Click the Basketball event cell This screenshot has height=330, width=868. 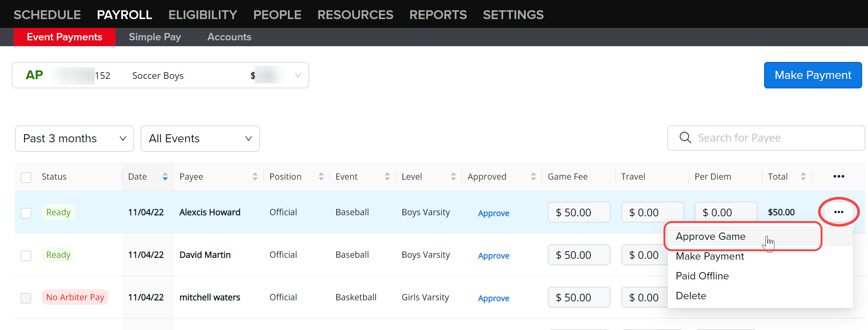356,297
